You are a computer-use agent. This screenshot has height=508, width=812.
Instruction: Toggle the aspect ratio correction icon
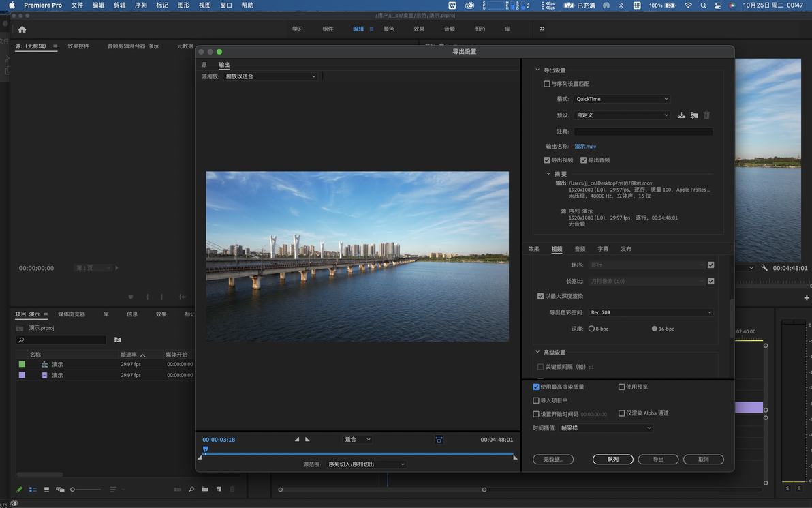439,440
